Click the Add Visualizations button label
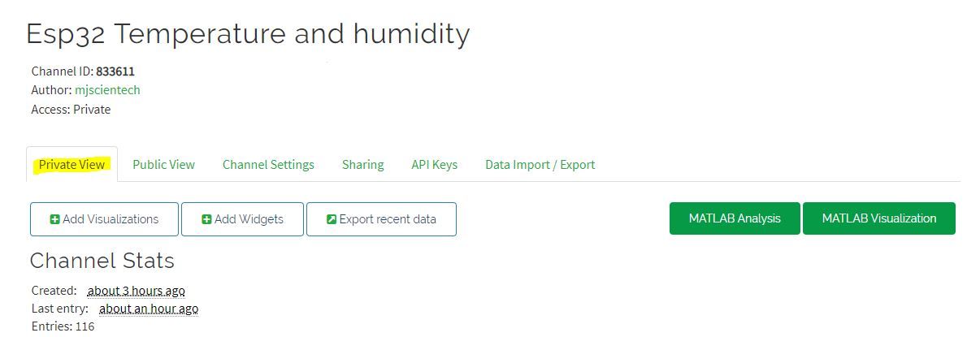 pyautogui.click(x=111, y=219)
